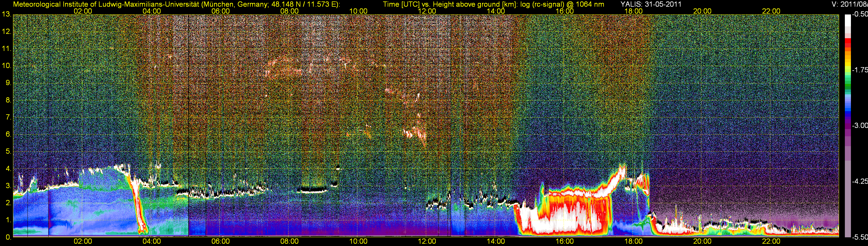
Task: Click the 14:00 label on the top time axis
Action: point(496,11)
